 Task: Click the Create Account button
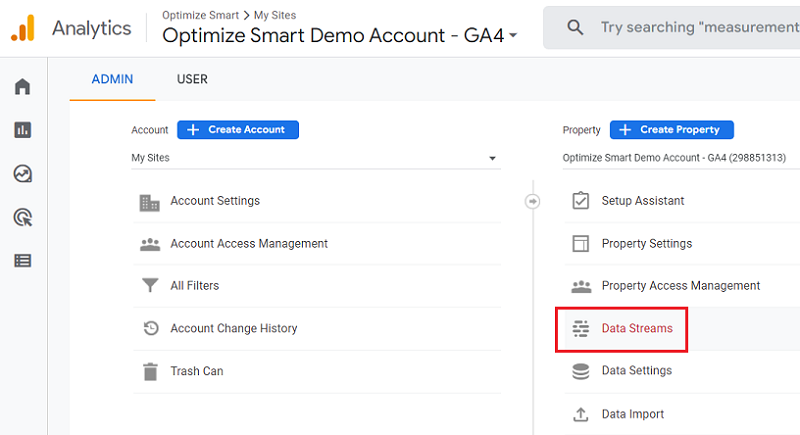click(238, 130)
